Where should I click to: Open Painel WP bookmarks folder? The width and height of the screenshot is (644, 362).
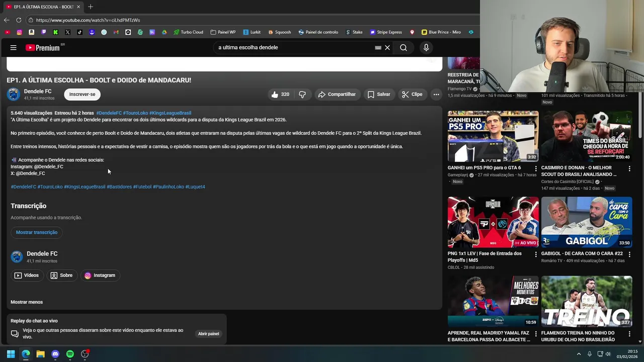click(223, 32)
